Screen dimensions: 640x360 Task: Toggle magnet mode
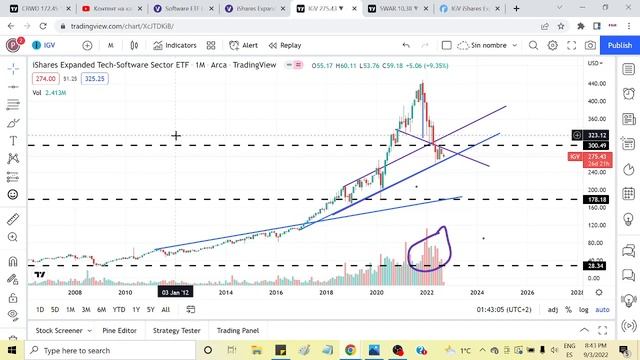pos(13,261)
